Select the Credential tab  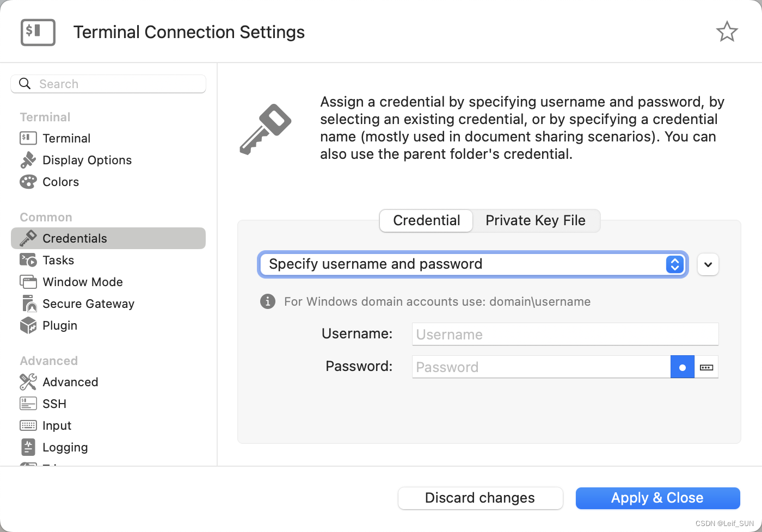(426, 220)
